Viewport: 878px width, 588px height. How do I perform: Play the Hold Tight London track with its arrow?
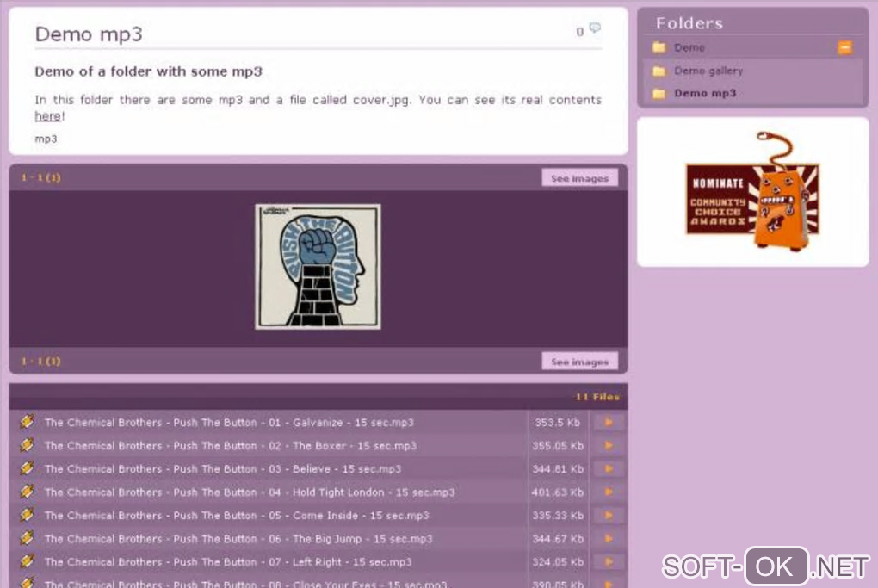(x=609, y=492)
